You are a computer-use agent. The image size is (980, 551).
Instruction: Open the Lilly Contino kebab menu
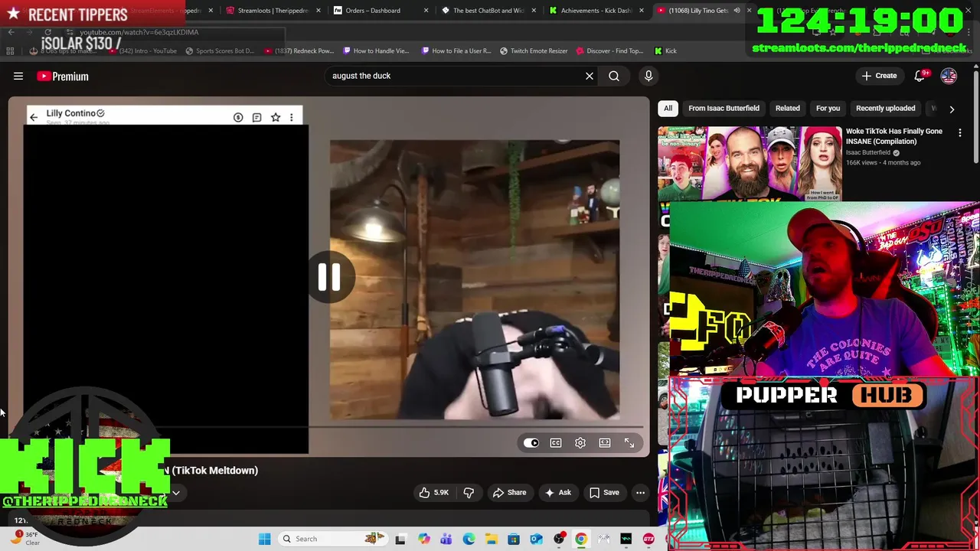point(292,117)
